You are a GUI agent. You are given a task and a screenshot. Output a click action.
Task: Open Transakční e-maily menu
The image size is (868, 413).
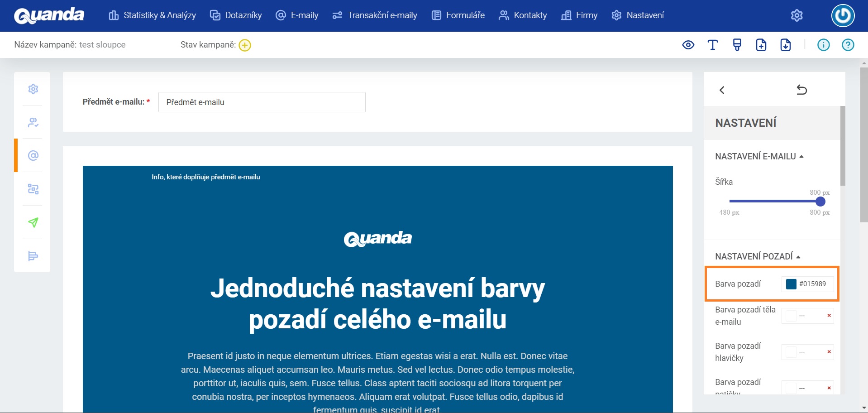[x=375, y=15]
